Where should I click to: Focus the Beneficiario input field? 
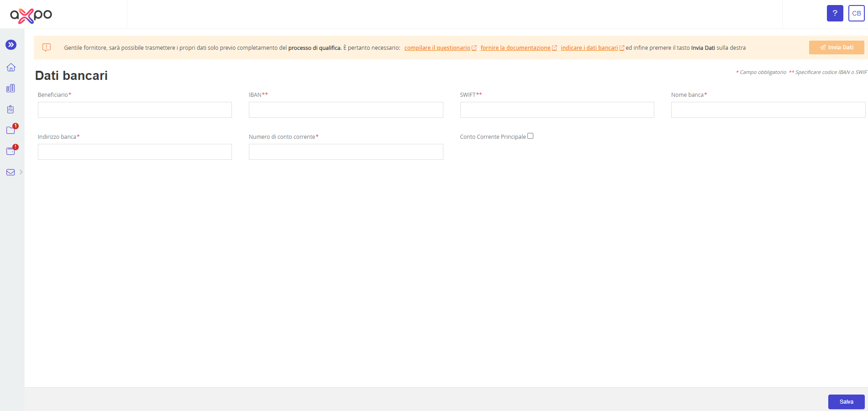[135, 110]
